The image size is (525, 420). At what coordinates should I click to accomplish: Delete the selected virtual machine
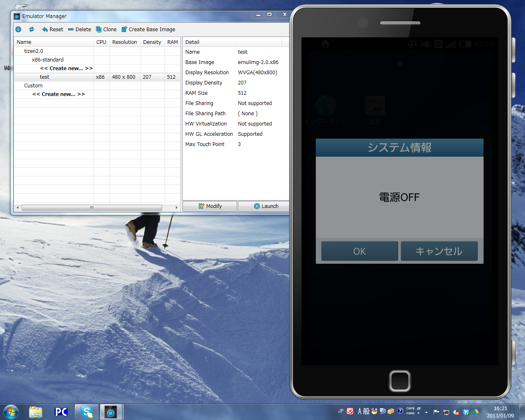pos(80,30)
